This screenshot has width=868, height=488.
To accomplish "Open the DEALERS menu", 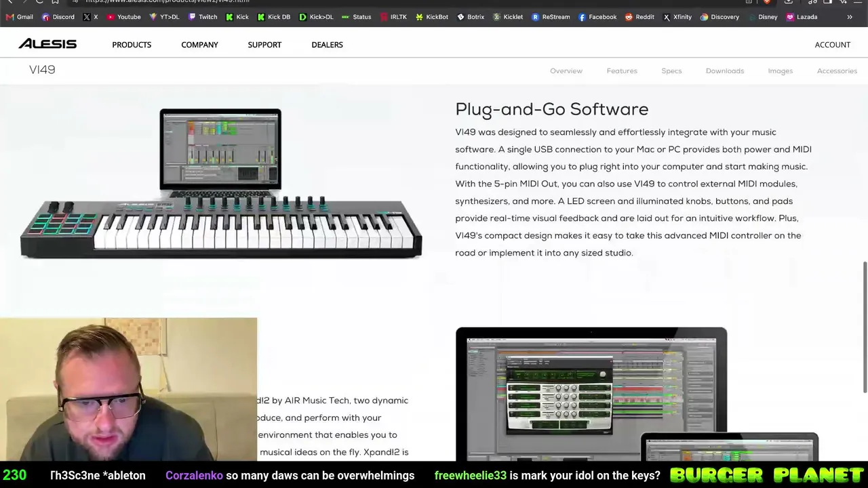I will 327,45.
